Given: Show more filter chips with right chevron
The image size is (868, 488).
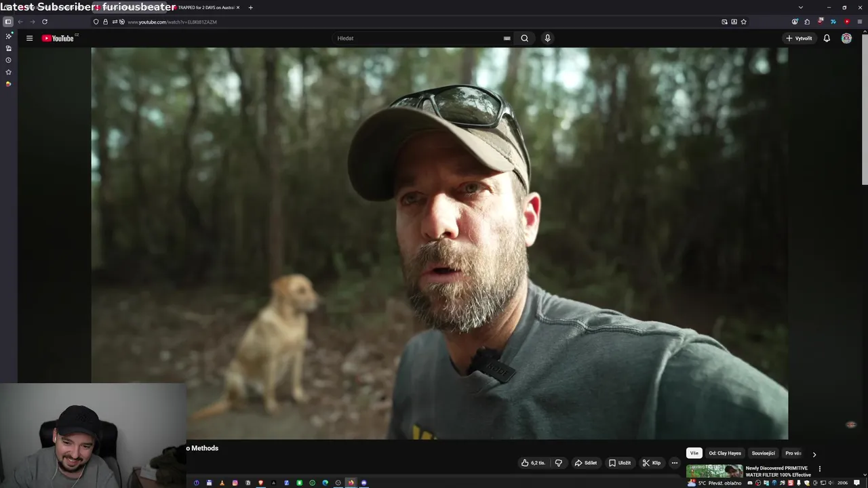Looking at the screenshot, I should [814, 454].
